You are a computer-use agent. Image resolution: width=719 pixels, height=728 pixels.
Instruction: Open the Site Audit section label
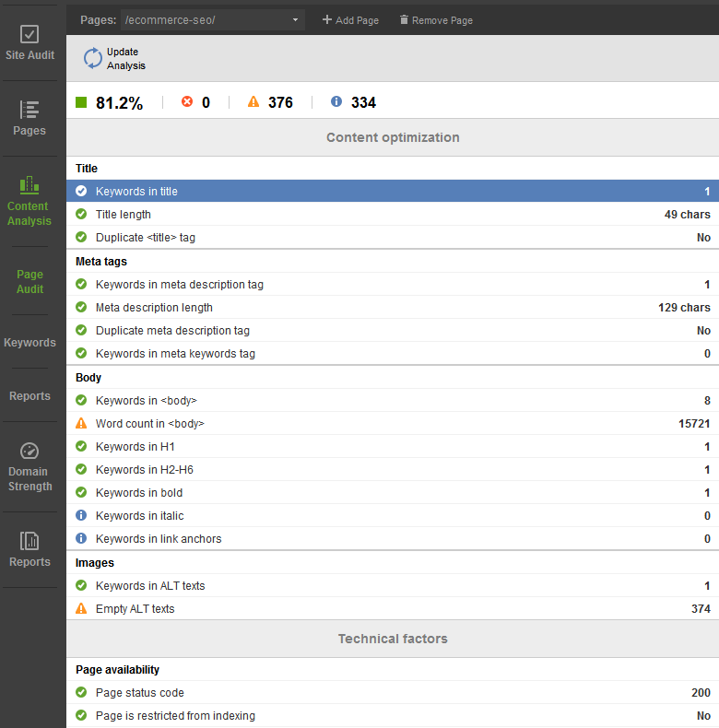29,54
